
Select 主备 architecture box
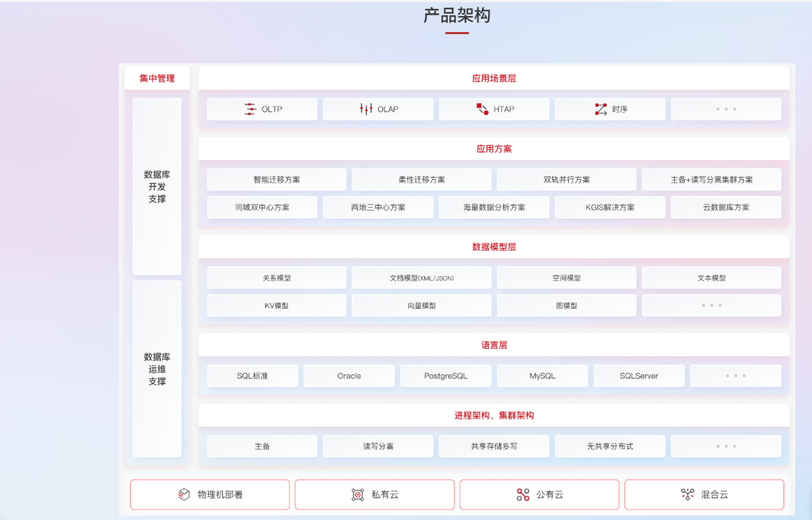(x=262, y=446)
